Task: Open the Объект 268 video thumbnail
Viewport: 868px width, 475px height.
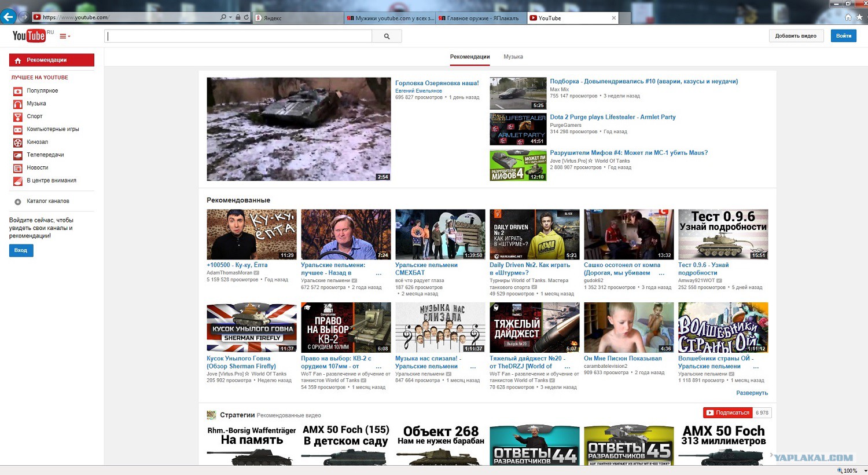Action: click(x=440, y=445)
